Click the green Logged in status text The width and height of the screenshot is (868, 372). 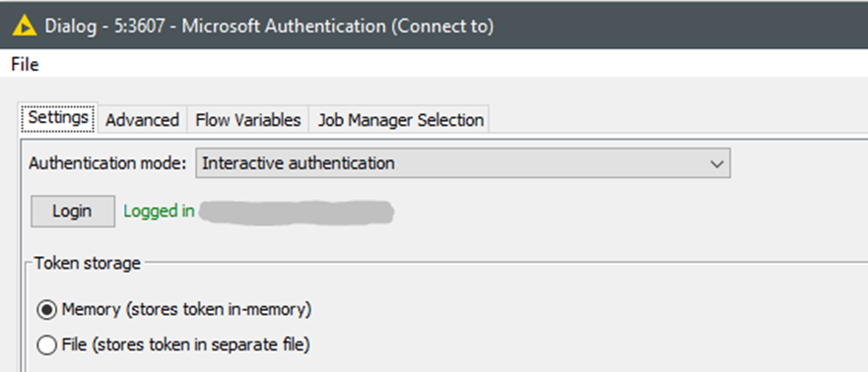[x=159, y=212]
